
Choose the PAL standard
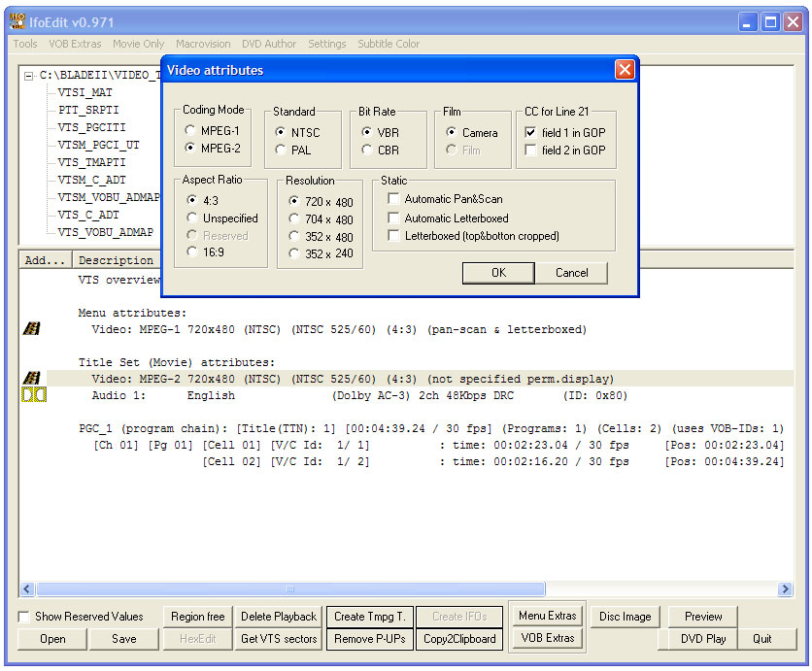click(281, 151)
